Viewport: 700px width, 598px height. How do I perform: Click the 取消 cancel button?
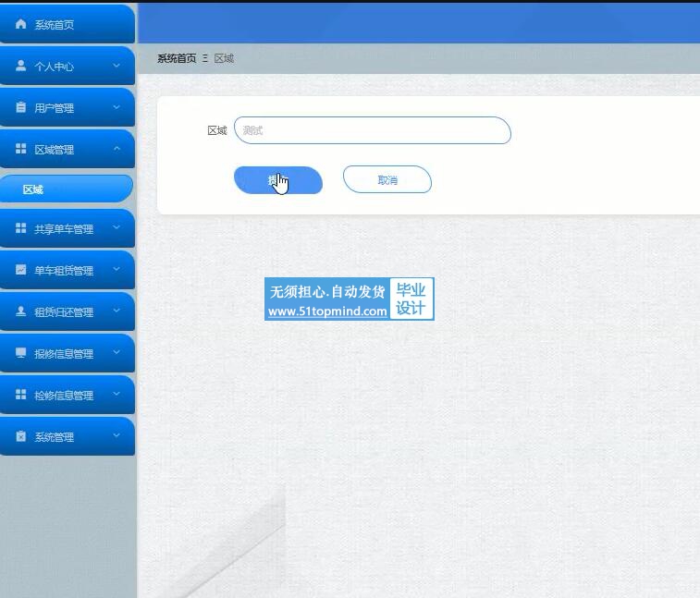(x=387, y=180)
